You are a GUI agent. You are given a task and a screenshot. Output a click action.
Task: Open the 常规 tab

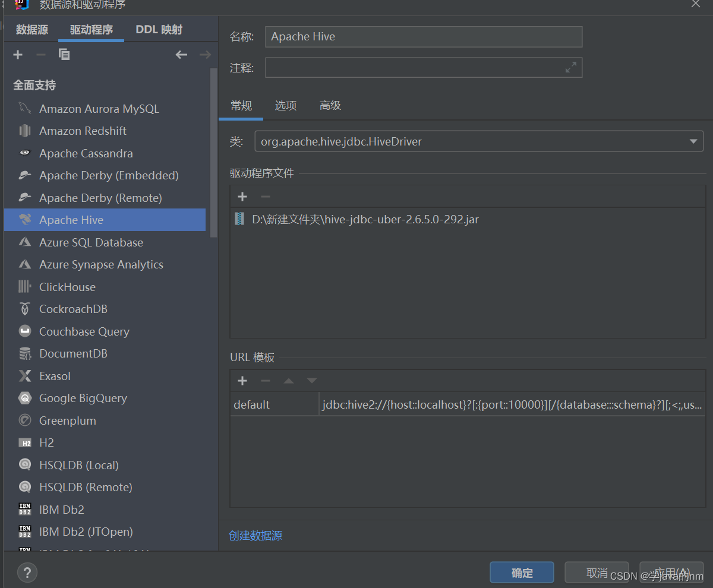pyautogui.click(x=241, y=106)
